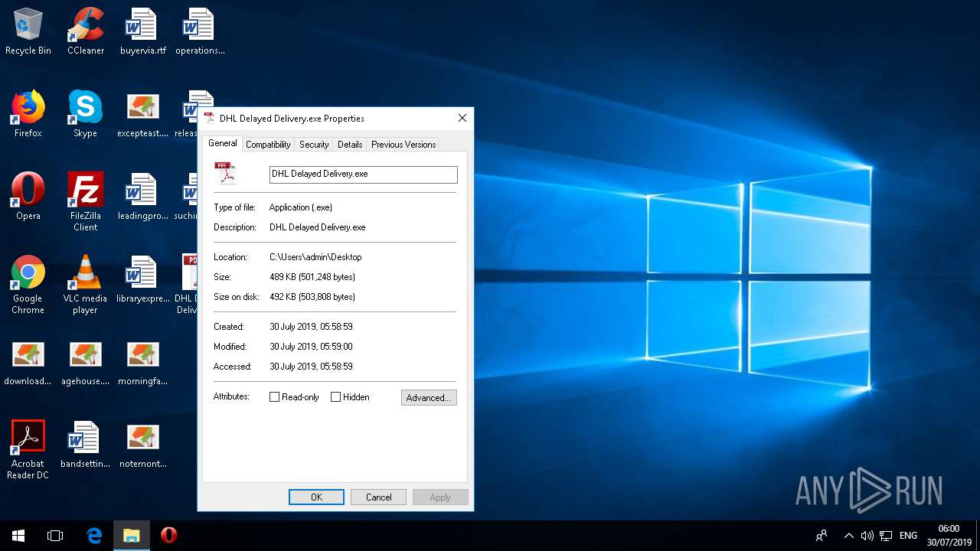The width and height of the screenshot is (980, 551).
Task: Click the network icon in system tray
Action: (887, 536)
